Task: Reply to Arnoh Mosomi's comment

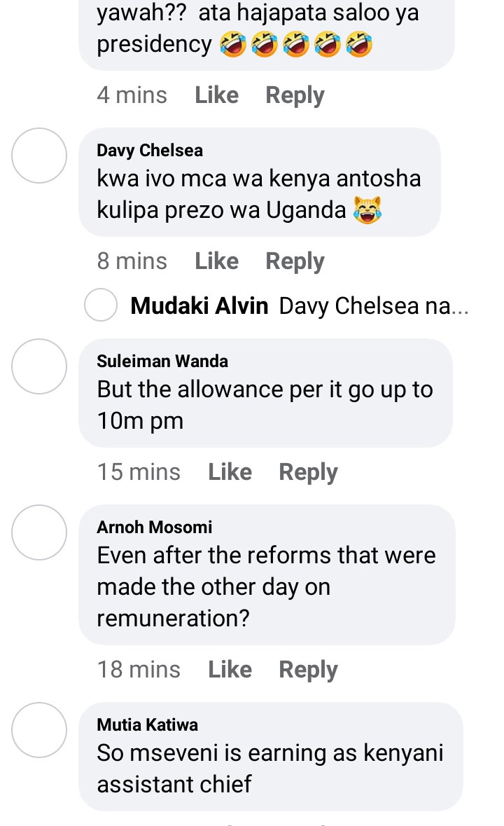Action: [x=308, y=670]
